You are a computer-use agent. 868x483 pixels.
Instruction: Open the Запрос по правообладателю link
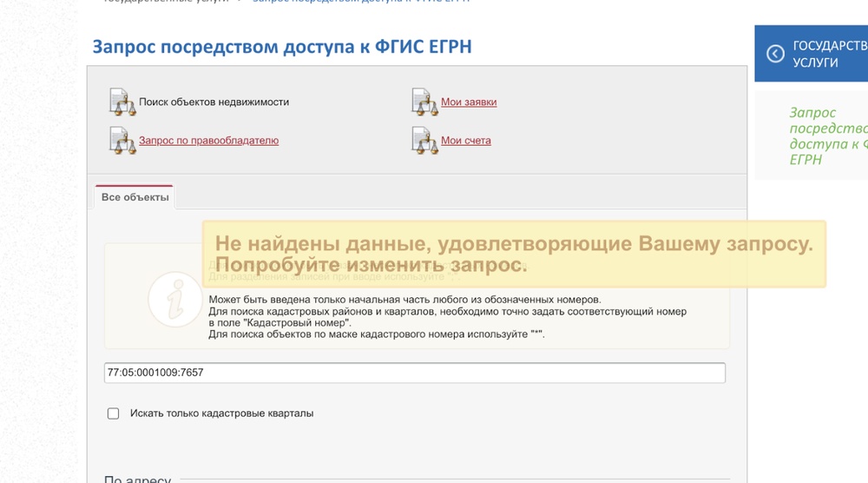tap(208, 141)
